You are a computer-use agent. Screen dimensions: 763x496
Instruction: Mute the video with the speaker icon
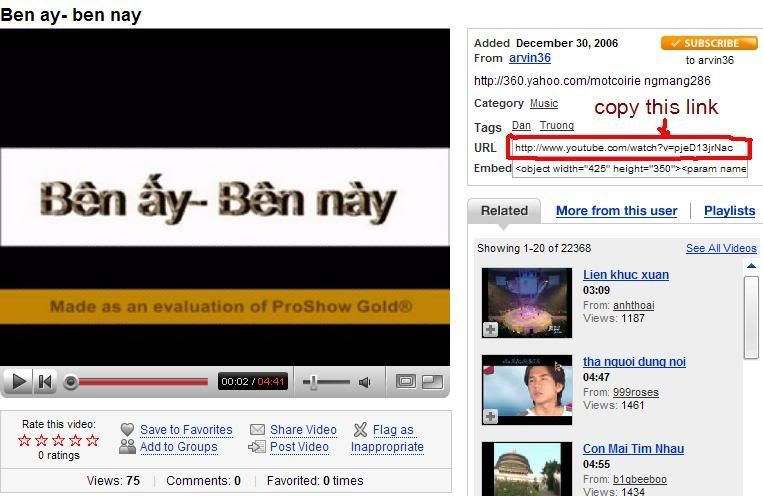[x=364, y=382]
